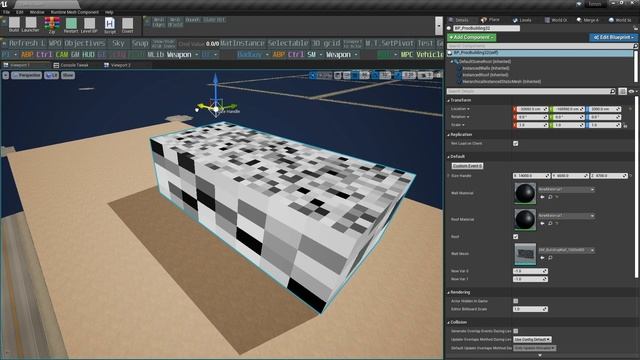Screen dimensions: 640x360
Task: Open the File menu
Action: pos(7,12)
